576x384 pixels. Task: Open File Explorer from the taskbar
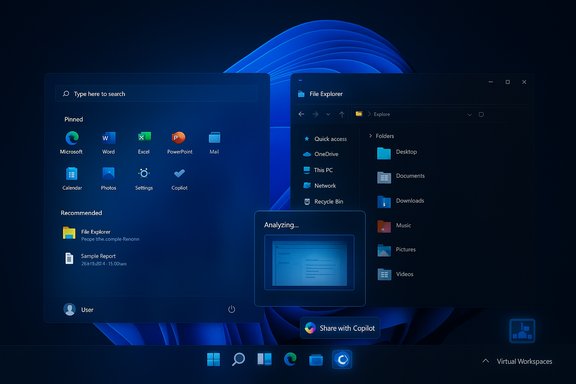click(x=316, y=360)
